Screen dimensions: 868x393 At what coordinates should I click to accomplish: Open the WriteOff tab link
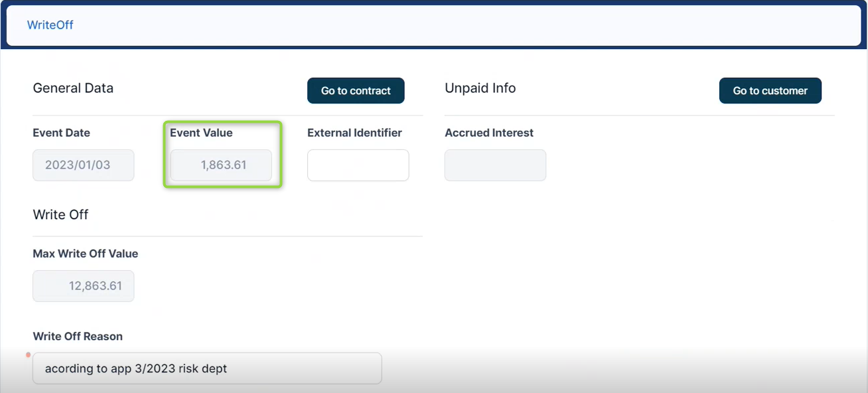[x=50, y=25]
